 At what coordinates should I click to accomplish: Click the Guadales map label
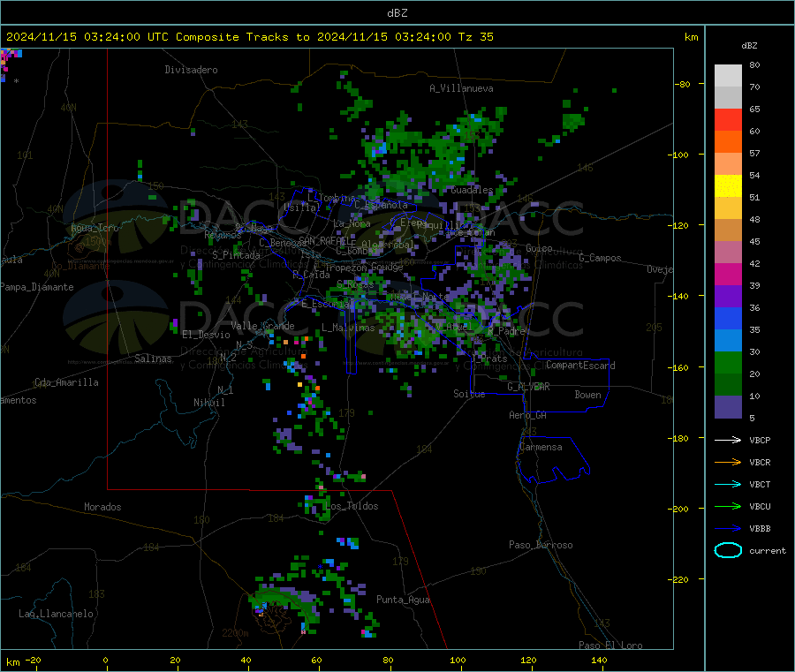click(x=472, y=190)
